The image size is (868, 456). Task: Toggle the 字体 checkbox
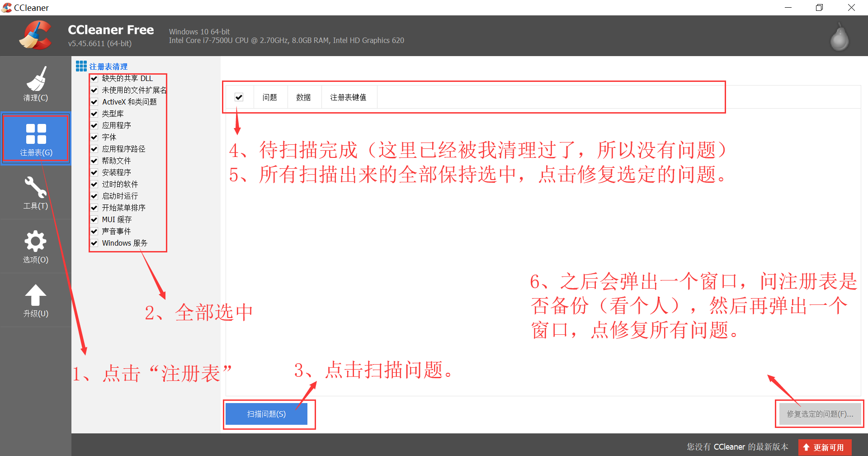[94, 137]
